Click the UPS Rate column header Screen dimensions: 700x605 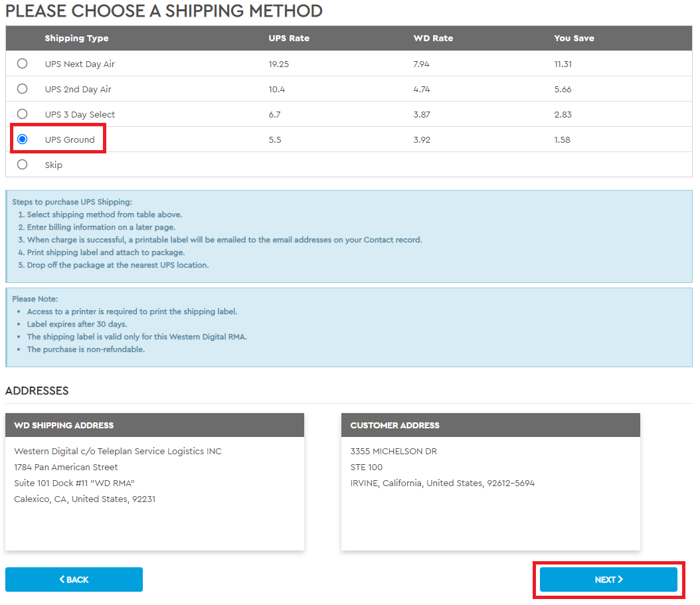click(x=289, y=39)
